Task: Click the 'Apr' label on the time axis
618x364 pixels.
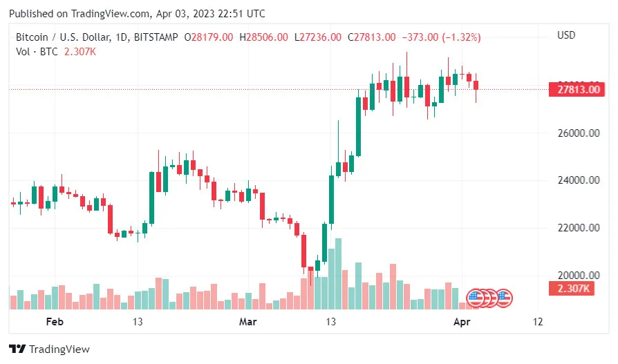Action: tap(461, 321)
